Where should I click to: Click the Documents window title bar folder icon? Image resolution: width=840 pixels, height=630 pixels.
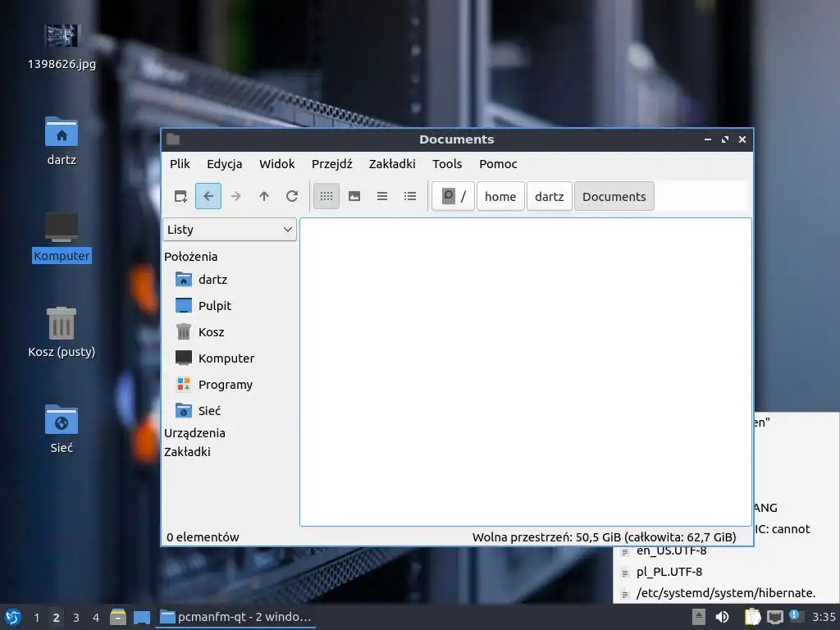click(x=173, y=139)
